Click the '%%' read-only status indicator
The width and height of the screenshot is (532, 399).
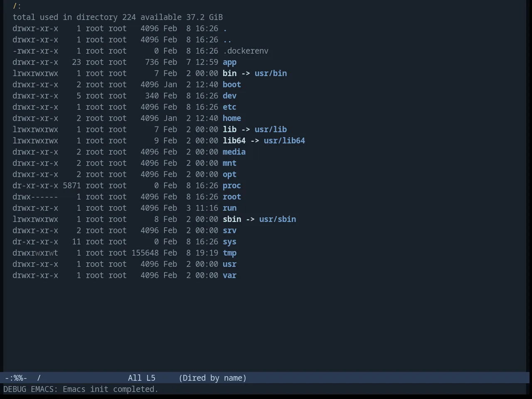[18, 378]
